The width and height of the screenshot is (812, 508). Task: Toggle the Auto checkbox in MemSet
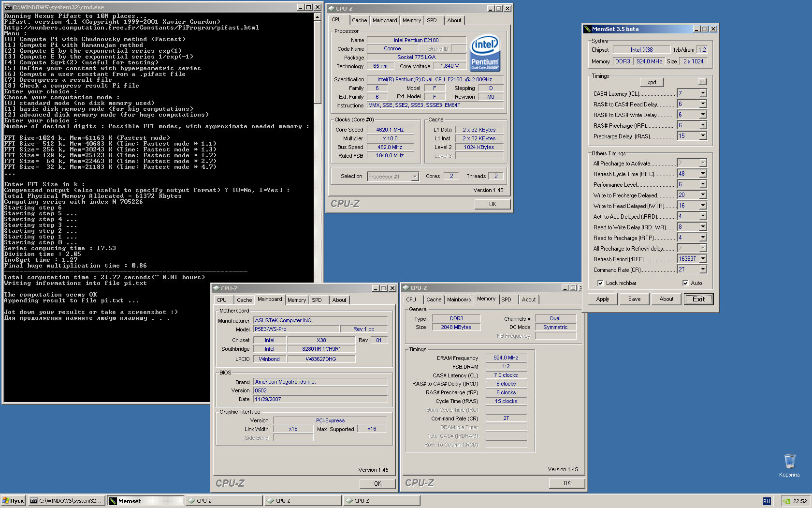point(685,283)
